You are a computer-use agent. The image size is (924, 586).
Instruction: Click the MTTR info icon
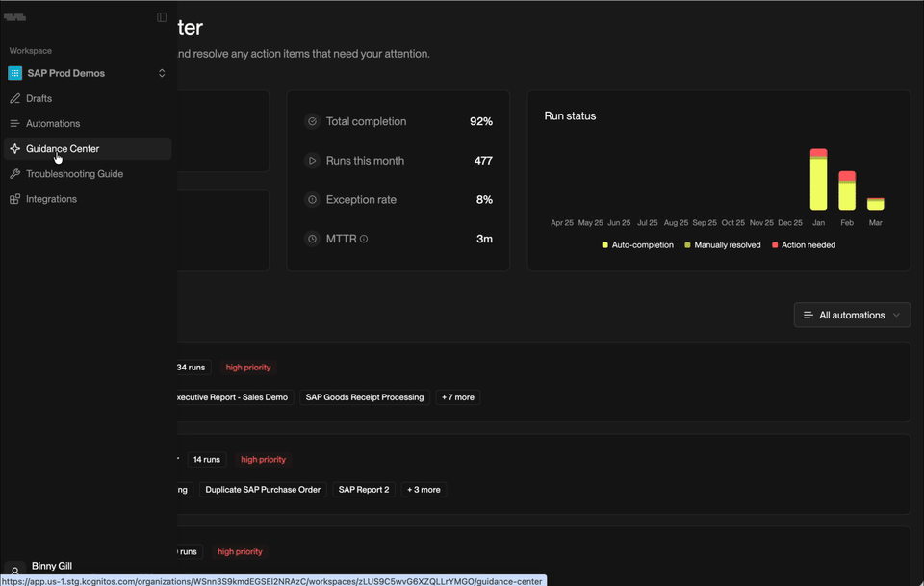(364, 239)
